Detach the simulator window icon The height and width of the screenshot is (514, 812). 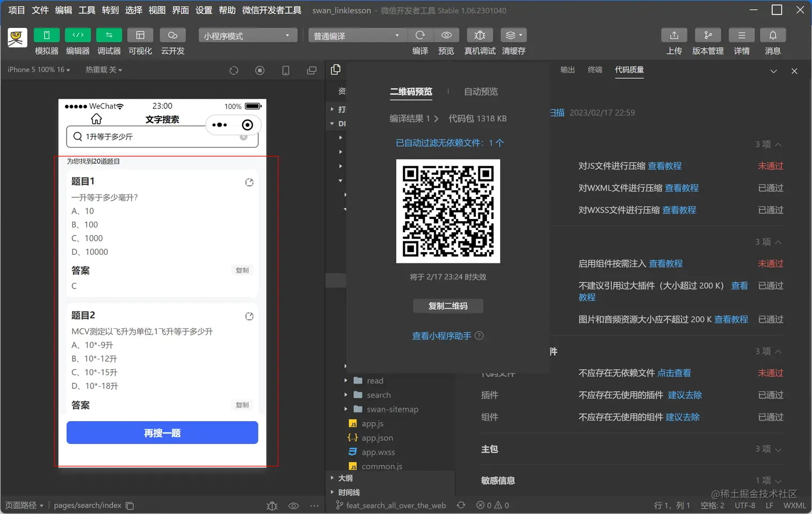pyautogui.click(x=311, y=70)
